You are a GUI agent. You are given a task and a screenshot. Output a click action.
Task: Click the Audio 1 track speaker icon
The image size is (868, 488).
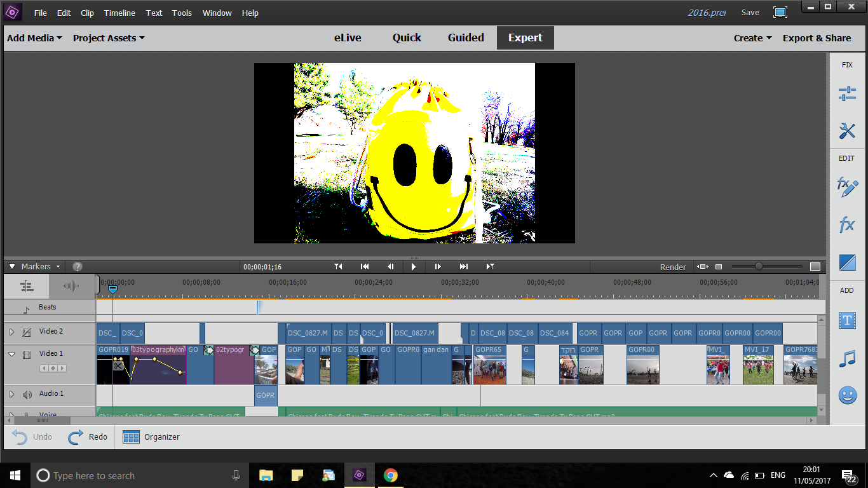27,395
